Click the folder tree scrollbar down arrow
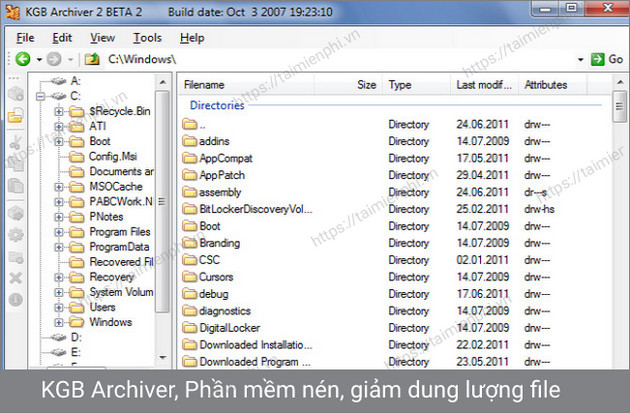The height and width of the screenshot is (413, 630). tap(163, 357)
